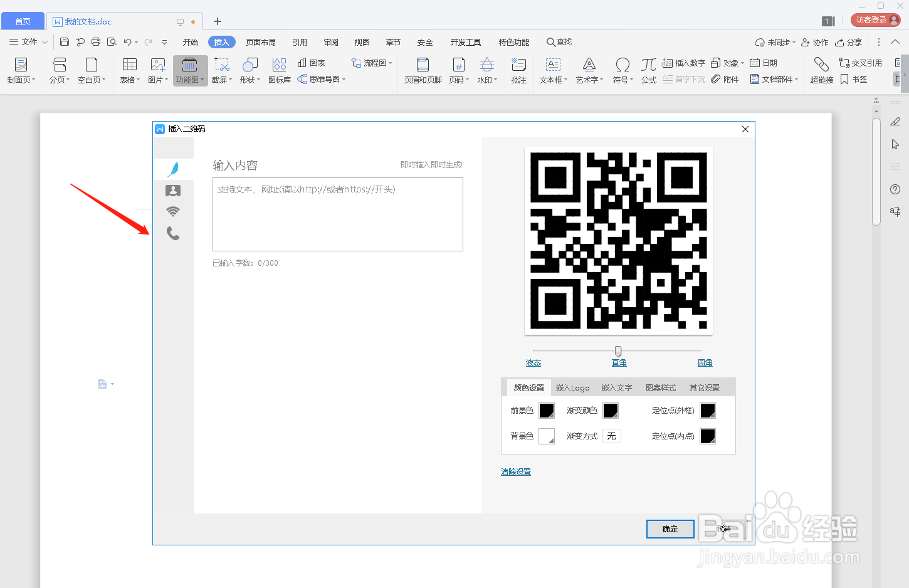Open a new document tab with plus
The image size is (909, 588).
point(218,21)
